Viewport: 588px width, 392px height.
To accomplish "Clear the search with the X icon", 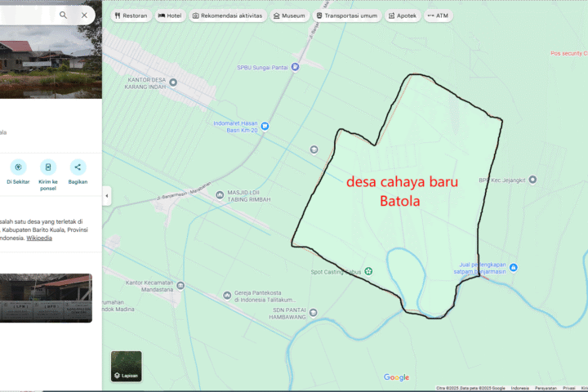I will point(84,15).
